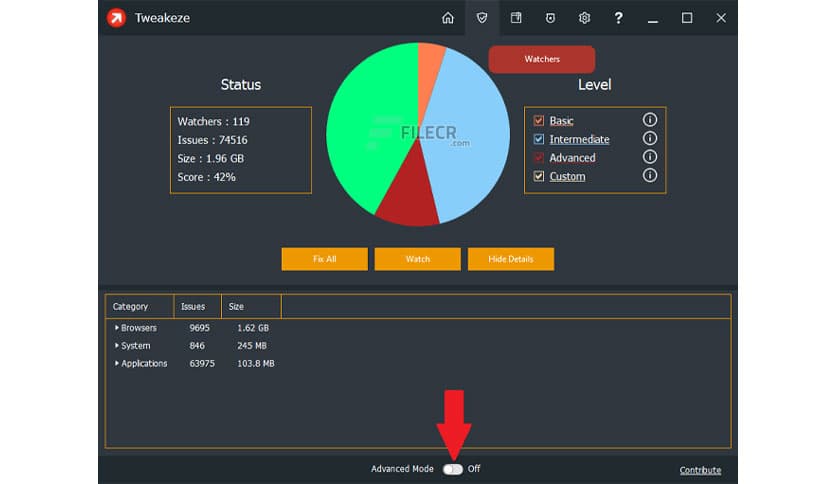Click the Browsers issues value 9695
The height and width of the screenshot is (484, 836).
coord(199,328)
